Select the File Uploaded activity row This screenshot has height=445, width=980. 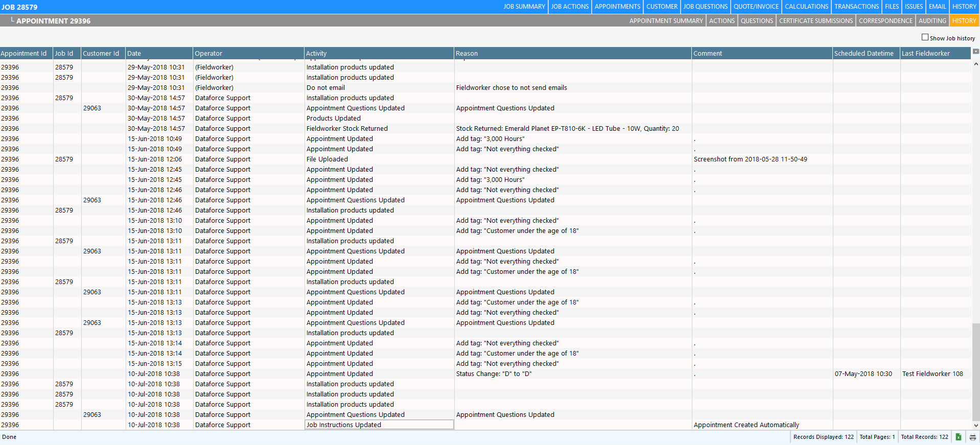327,159
